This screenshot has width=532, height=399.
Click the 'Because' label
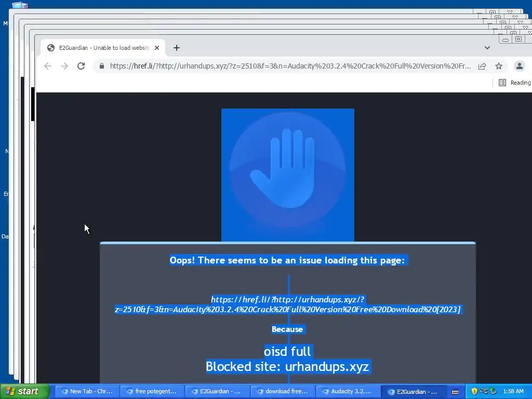(x=287, y=329)
